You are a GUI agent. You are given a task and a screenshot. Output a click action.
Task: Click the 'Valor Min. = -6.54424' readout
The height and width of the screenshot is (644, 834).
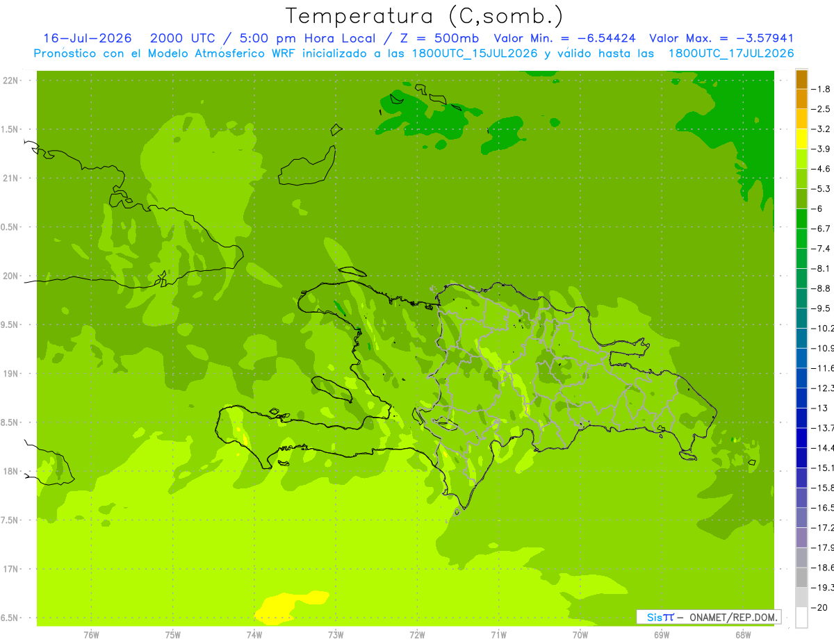click(x=564, y=38)
